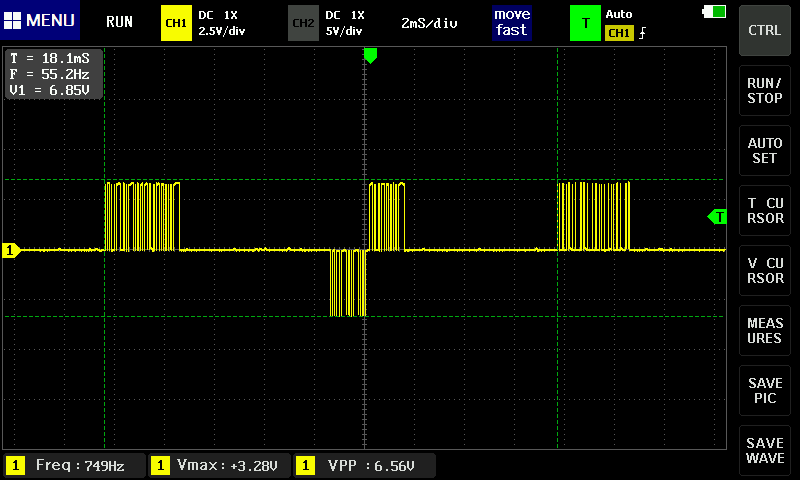
Task: Click the F = 55.2Hz readout
Action: pos(49,74)
